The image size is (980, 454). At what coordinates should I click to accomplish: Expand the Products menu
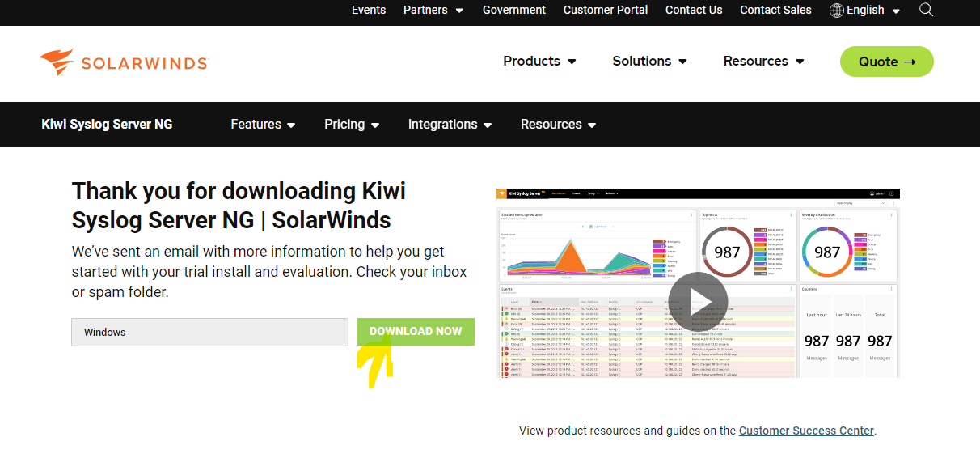[539, 62]
